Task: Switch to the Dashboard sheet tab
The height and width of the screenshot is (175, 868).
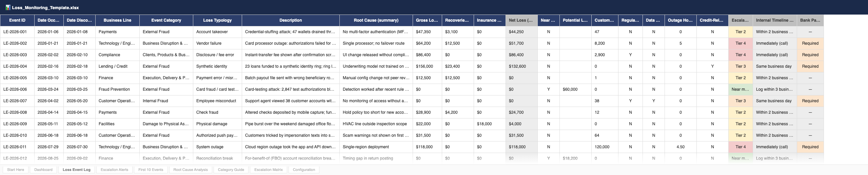Action: click(x=43, y=170)
